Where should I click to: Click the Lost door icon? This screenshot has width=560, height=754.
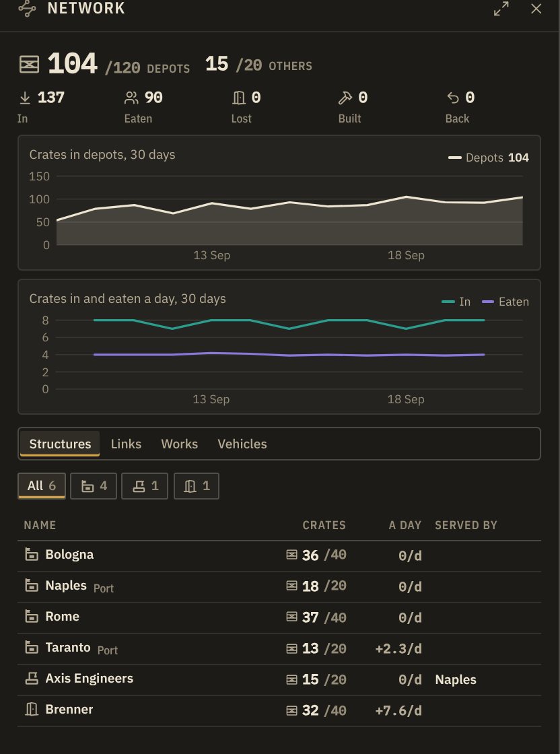[x=238, y=98]
